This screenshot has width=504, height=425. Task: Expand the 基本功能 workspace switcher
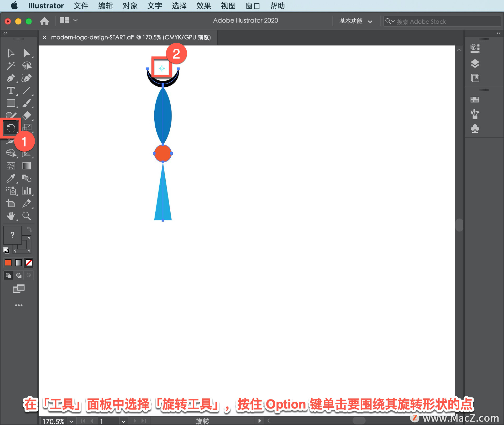click(355, 21)
